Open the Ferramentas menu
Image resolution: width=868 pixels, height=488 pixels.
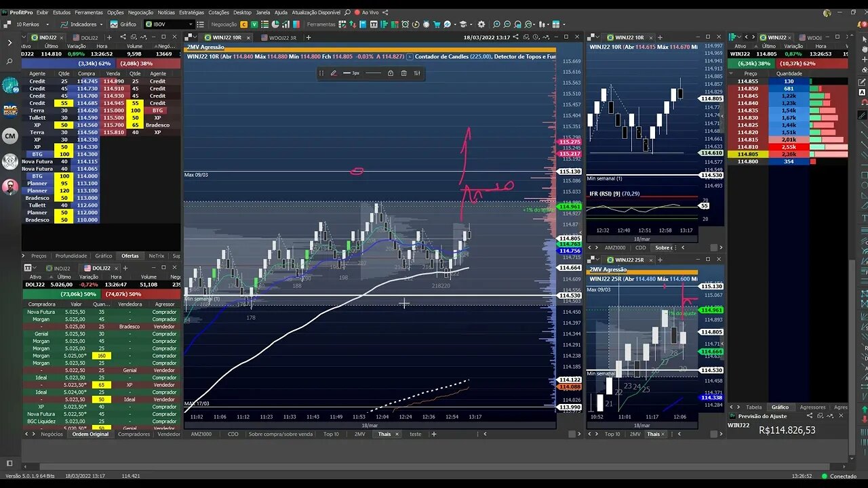tap(89, 12)
